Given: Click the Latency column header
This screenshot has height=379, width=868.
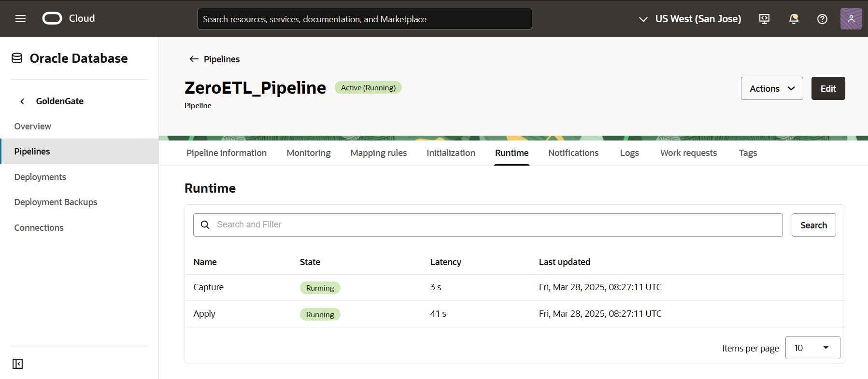Looking at the screenshot, I should 445,262.
